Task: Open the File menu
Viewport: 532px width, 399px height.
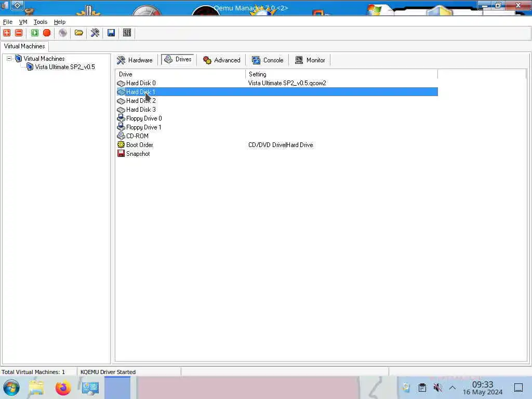Action: [8, 22]
